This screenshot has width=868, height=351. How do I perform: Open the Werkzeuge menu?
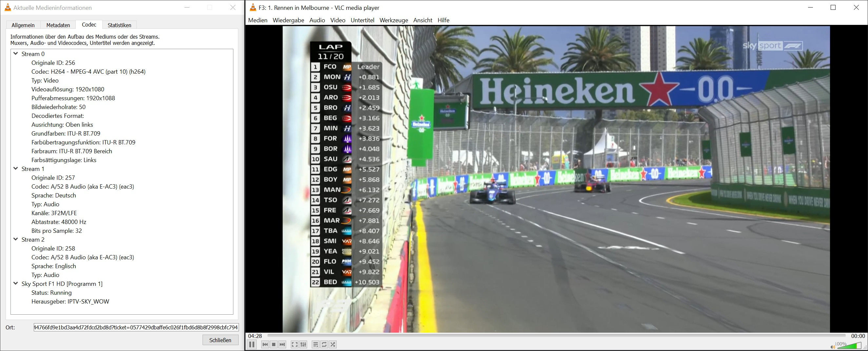(x=394, y=20)
